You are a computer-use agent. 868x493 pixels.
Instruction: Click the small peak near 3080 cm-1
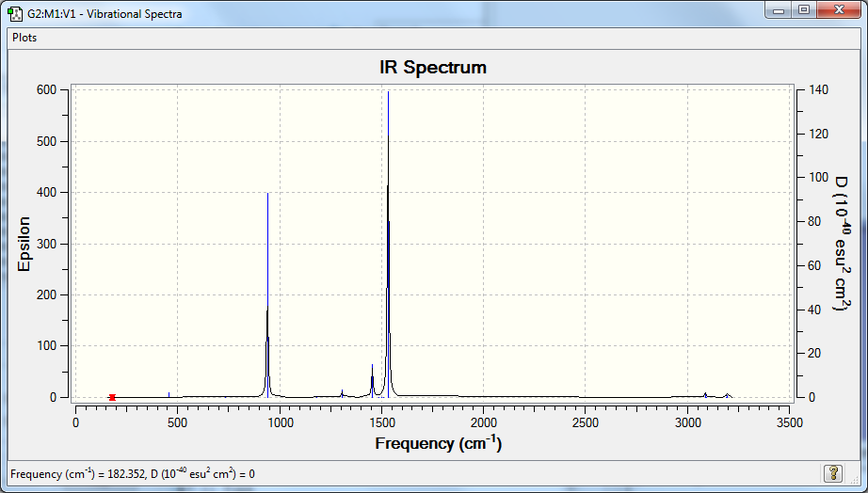[x=705, y=394]
